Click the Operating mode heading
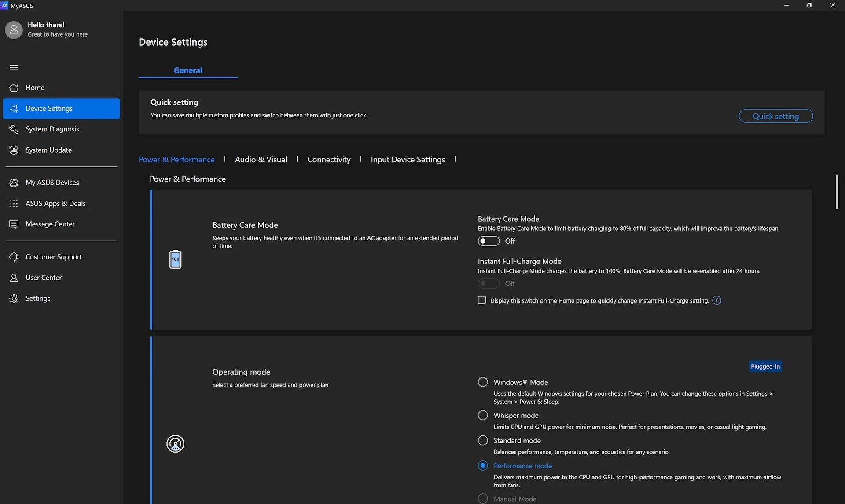The image size is (845, 504). tap(241, 372)
